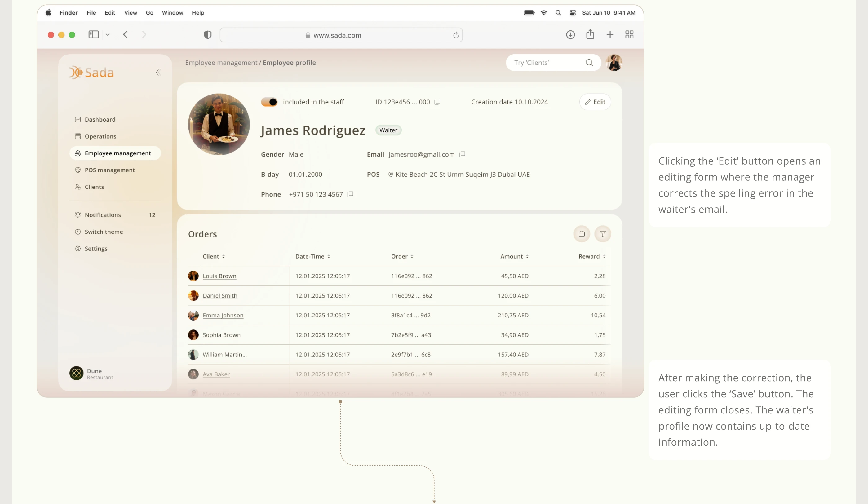Open Control Center in menu bar
The width and height of the screenshot is (868, 504).
pos(573,13)
